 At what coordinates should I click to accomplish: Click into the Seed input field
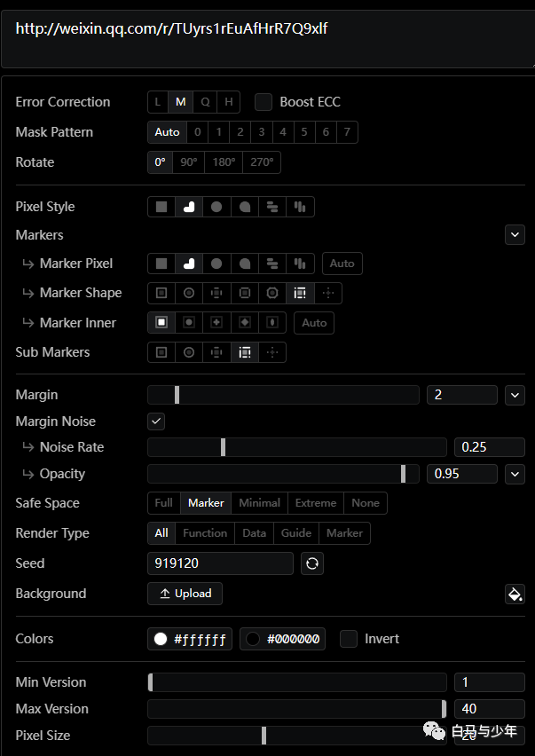[220, 563]
